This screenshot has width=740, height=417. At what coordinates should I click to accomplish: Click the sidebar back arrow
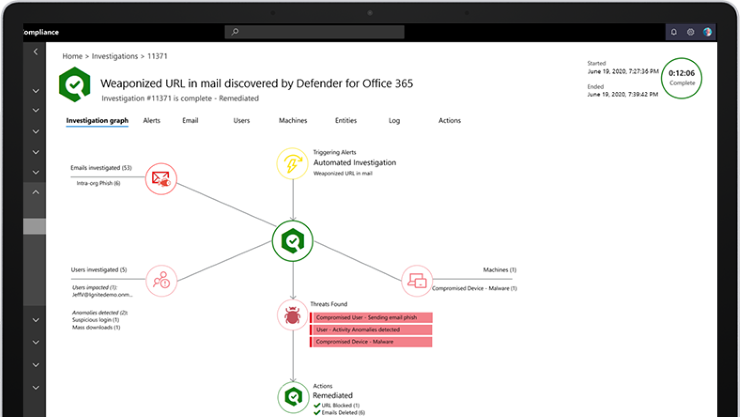(x=35, y=52)
